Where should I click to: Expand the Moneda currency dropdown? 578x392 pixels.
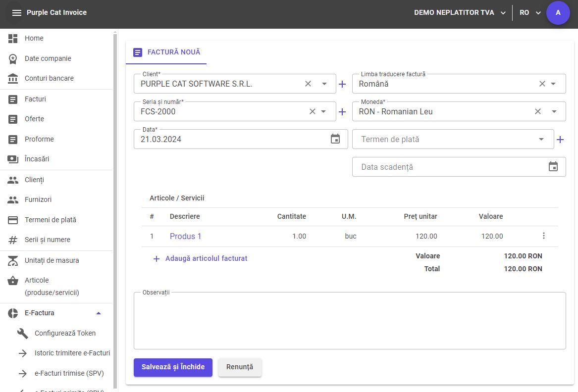pos(554,111)
